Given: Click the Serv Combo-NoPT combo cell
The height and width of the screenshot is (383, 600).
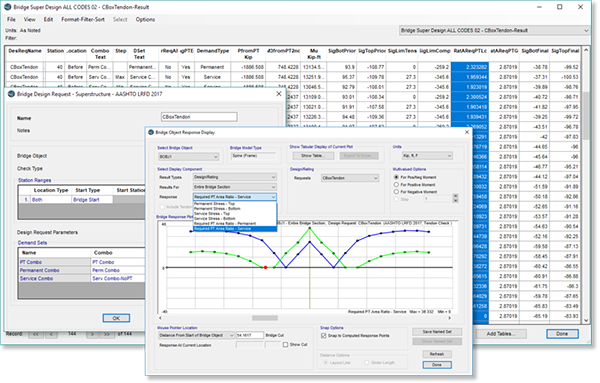Looking at the screenshot, I should pyautogui.click(x=117, y=279).
